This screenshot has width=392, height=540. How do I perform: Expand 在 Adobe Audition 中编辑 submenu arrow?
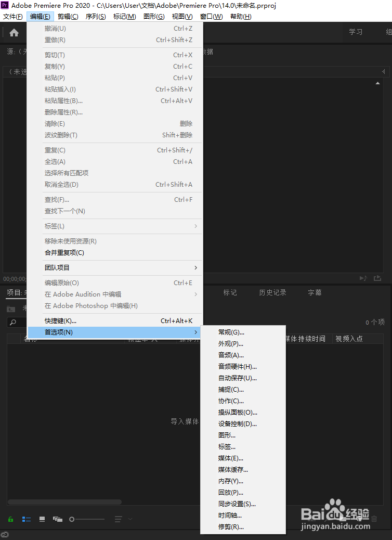196,294
